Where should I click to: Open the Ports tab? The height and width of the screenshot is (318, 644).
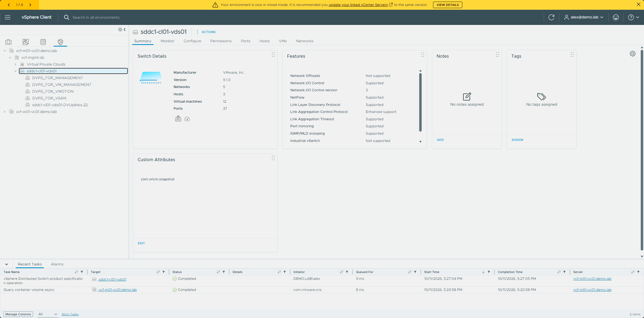tap(245, 41)
